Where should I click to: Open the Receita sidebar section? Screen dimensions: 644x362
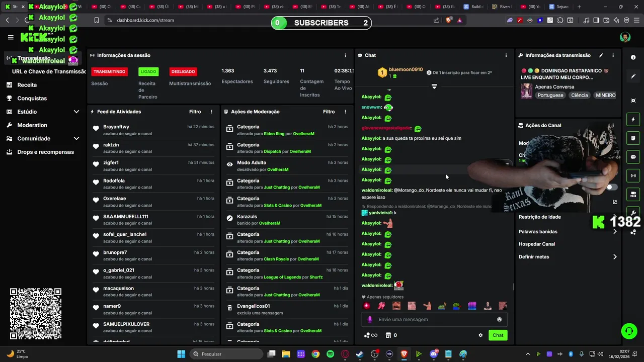tap(27, 85)
